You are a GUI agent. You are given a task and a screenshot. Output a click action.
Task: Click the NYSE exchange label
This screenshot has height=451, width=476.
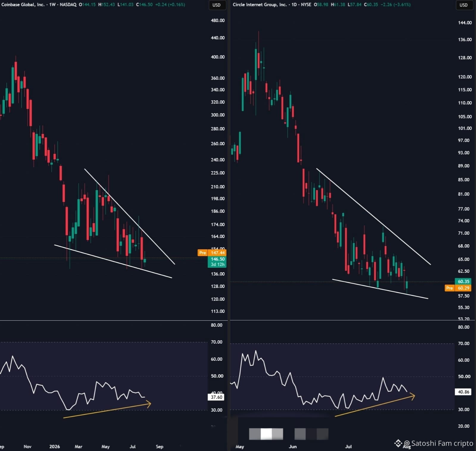306,5
